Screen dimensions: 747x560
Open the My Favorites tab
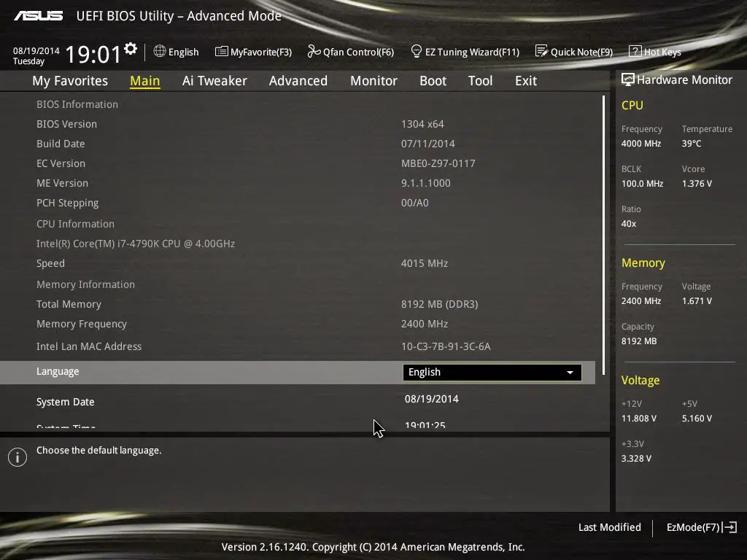pos(70,81)
